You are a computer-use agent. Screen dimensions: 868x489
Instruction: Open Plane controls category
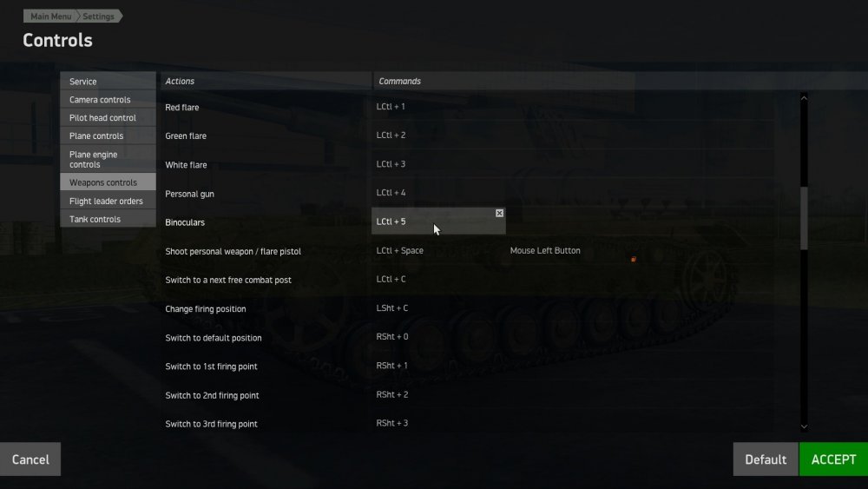108,136
